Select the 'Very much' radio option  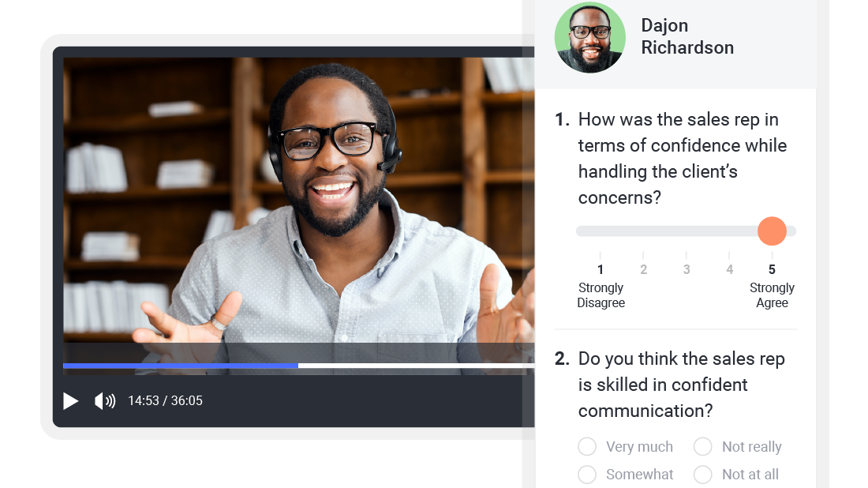(x=587, y=447)
